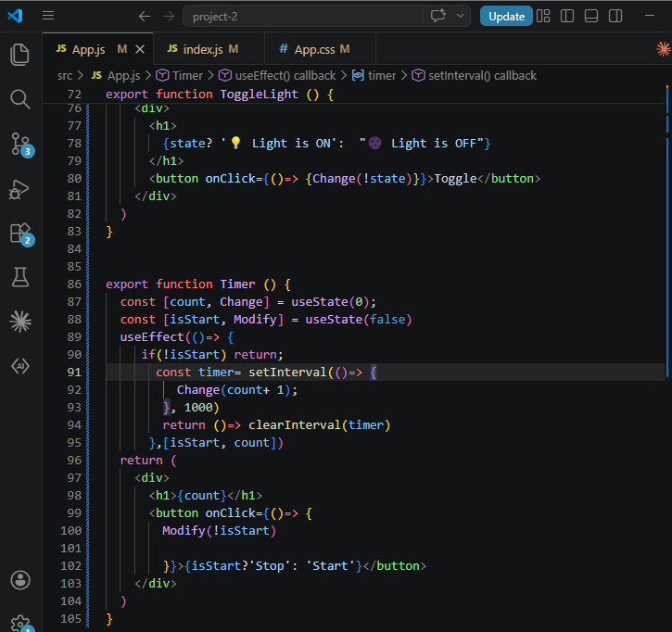672x632 pixels.
Task: Click the orange starburst icon in the tab bar
Action: coord(663,49)
